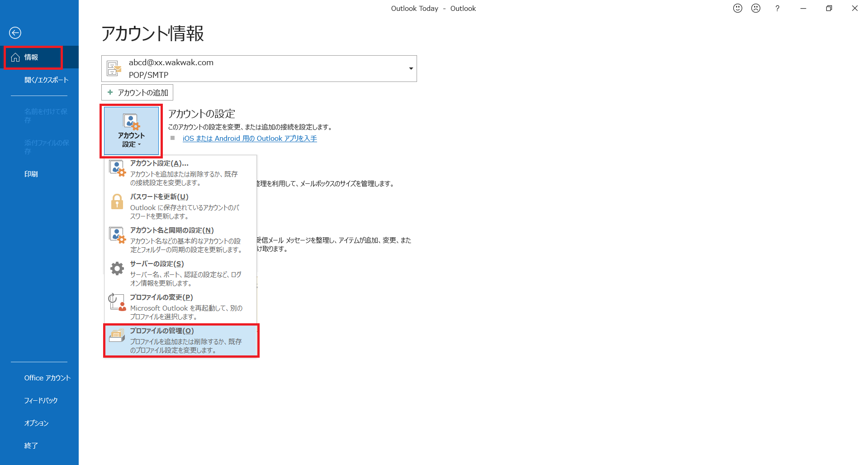Click the アカウント情報 page title
868x465 pixels.
tap(152, 34)
